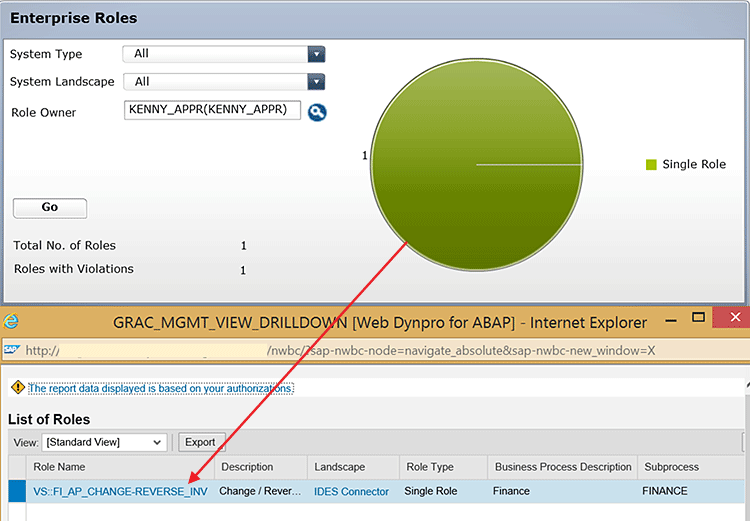Click the Internet Explorer logo icon
Screen dimensions: 750x521
12,322
